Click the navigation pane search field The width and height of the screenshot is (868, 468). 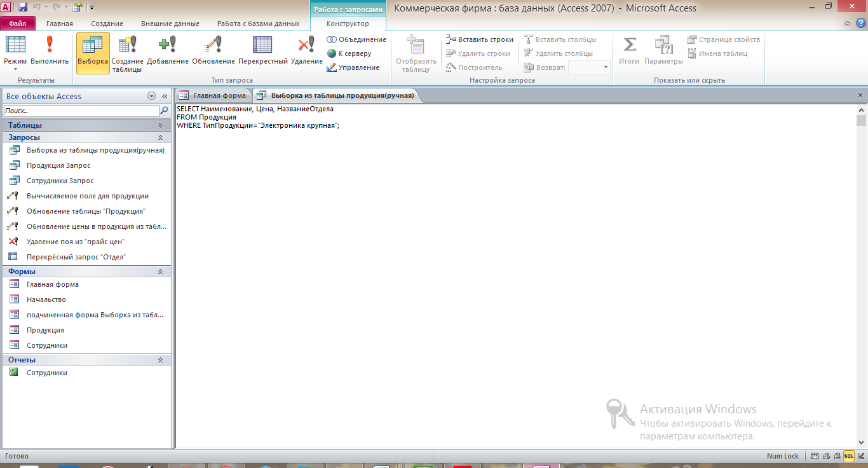coord(81,111)
